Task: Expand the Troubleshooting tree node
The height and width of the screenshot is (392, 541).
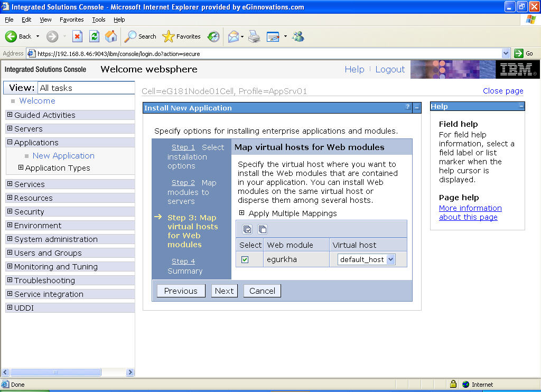Action: click(10, 280)
